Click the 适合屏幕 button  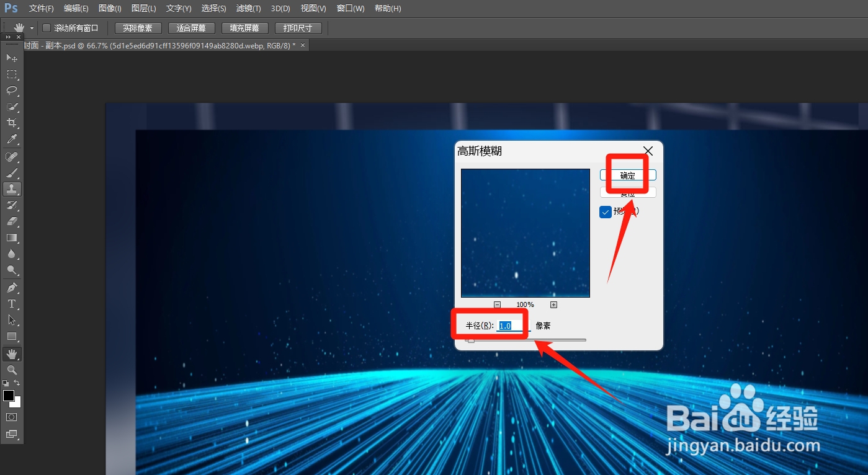click(x=191, y=28)
